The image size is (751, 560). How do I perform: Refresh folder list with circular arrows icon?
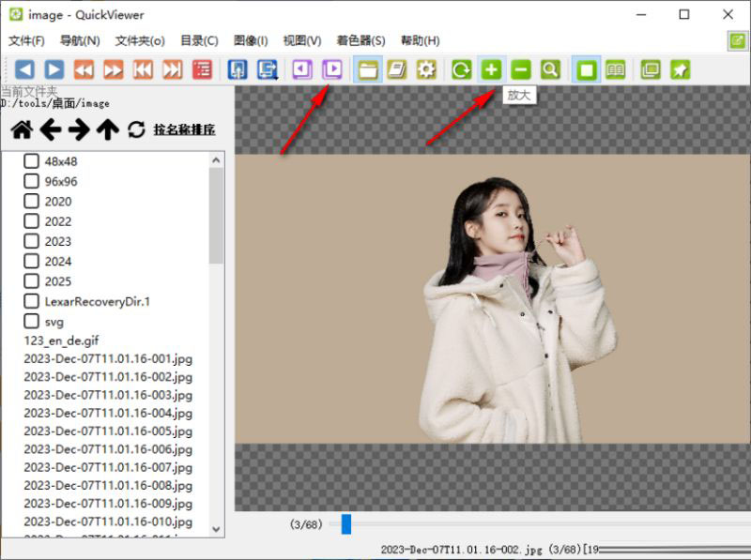(136, 129)
